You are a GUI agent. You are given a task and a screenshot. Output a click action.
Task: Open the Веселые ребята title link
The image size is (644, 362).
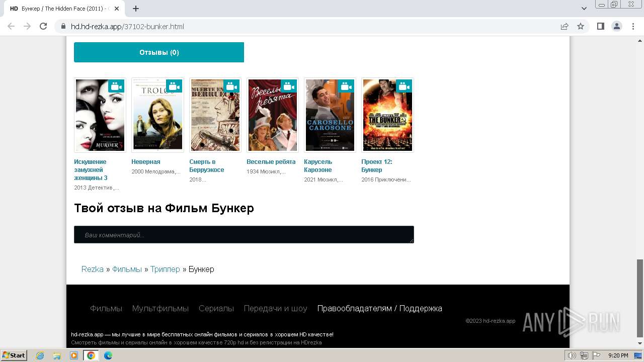[x=271, y=162]
